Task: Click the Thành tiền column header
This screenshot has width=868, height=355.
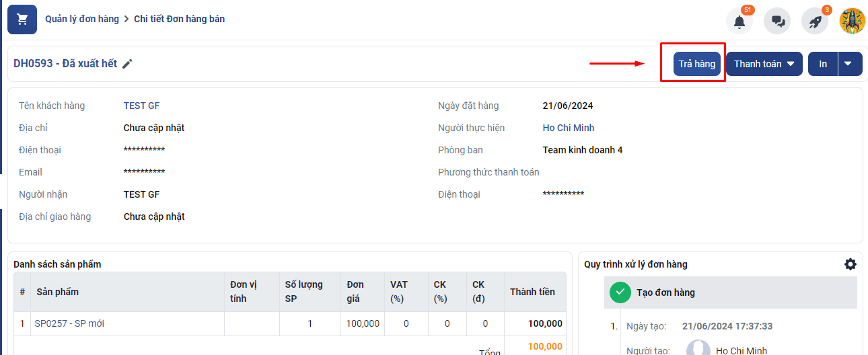Action: coord(532,292)
